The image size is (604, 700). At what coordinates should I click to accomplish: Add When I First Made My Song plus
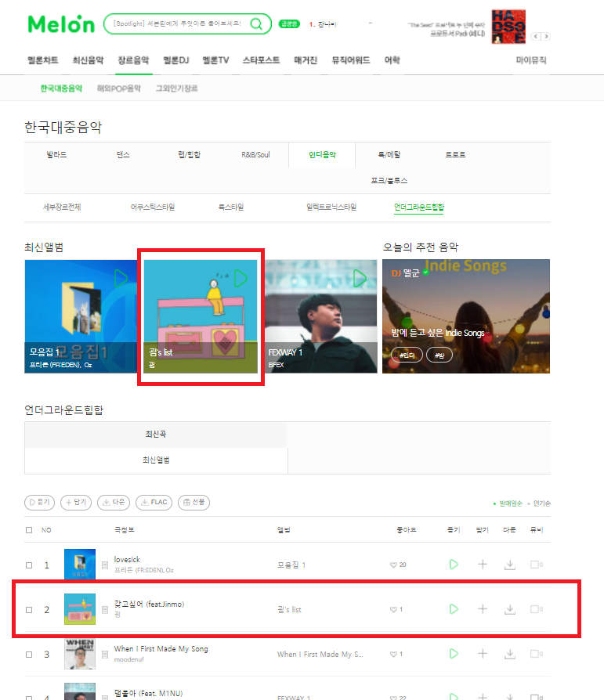pos(483,654)
